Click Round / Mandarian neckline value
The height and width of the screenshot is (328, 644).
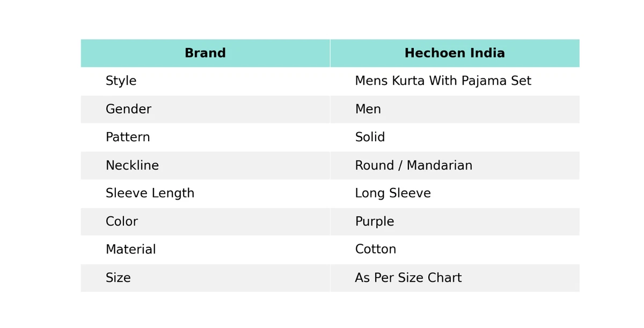[x=413, y=165]
